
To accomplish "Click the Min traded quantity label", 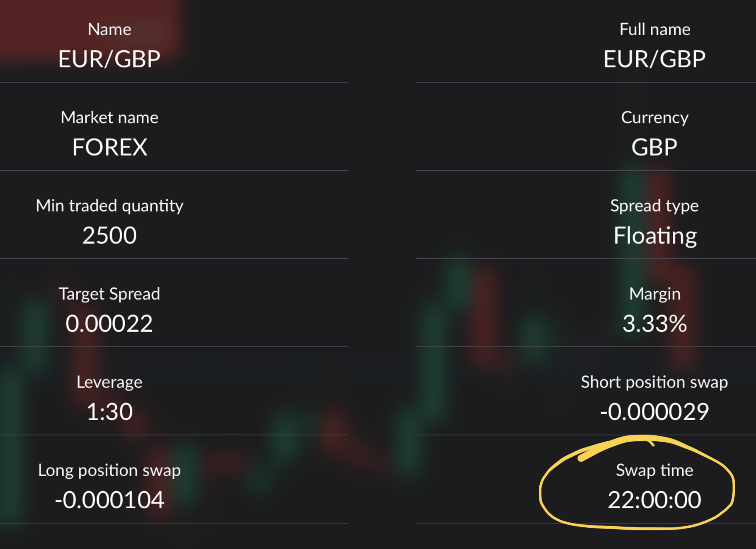I will 109,206.
